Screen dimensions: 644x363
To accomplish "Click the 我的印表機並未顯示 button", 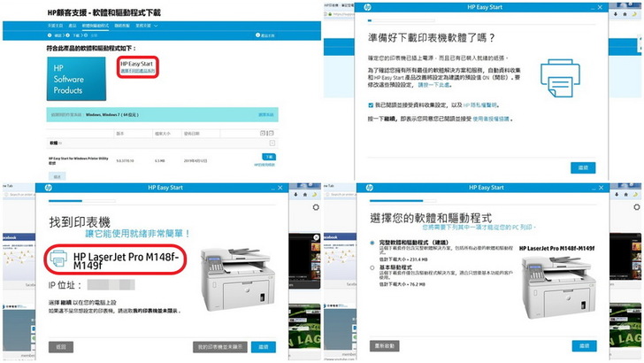I will tap(219, 345).
